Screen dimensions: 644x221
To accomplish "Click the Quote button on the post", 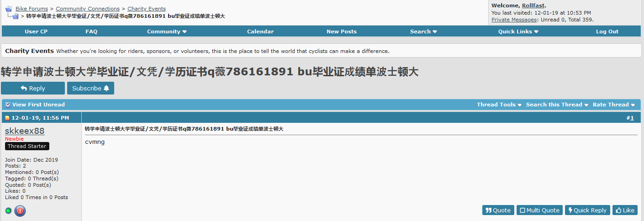I will [x=498, y=210].
